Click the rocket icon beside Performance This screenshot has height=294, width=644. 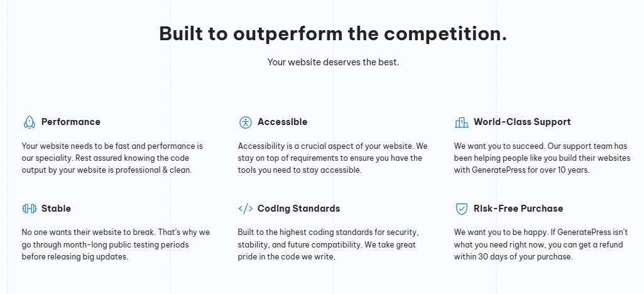[x=29, y=122]
